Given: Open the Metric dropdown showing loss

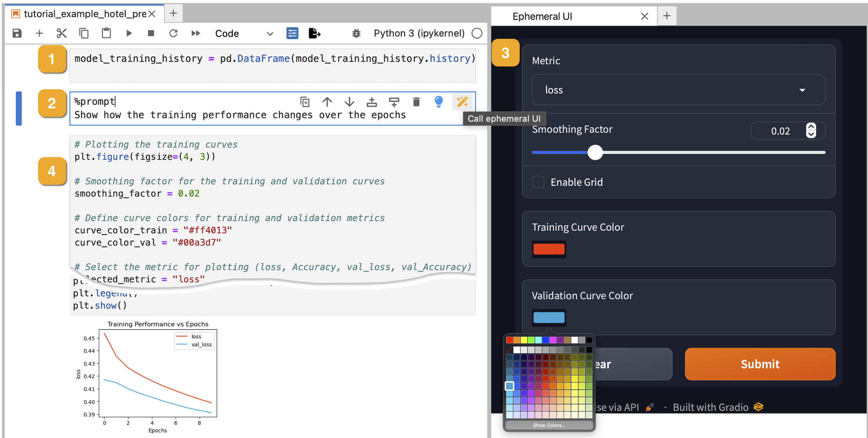Looking at the screenshot, I should click(x=678, y=90).
